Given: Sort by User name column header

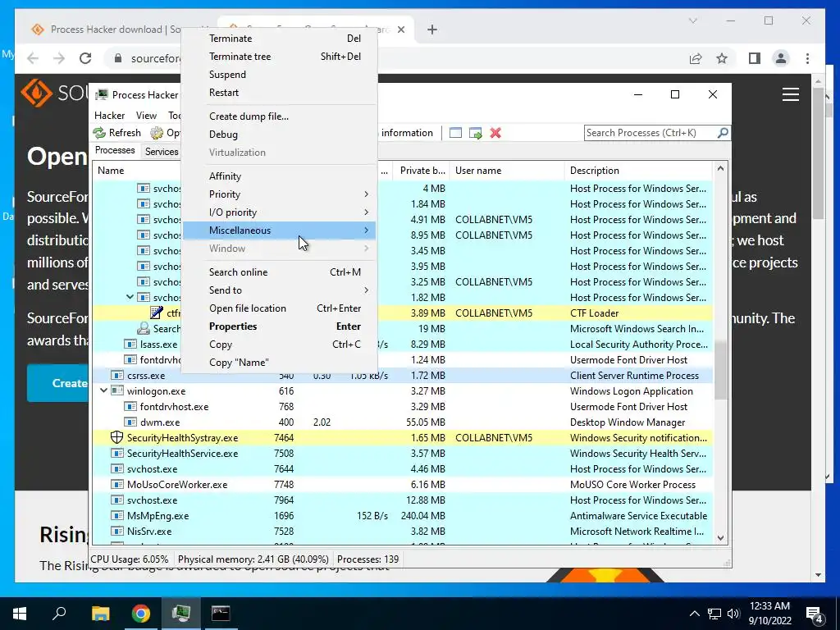Looking at the screenshot, I should (x=507, y=171).
